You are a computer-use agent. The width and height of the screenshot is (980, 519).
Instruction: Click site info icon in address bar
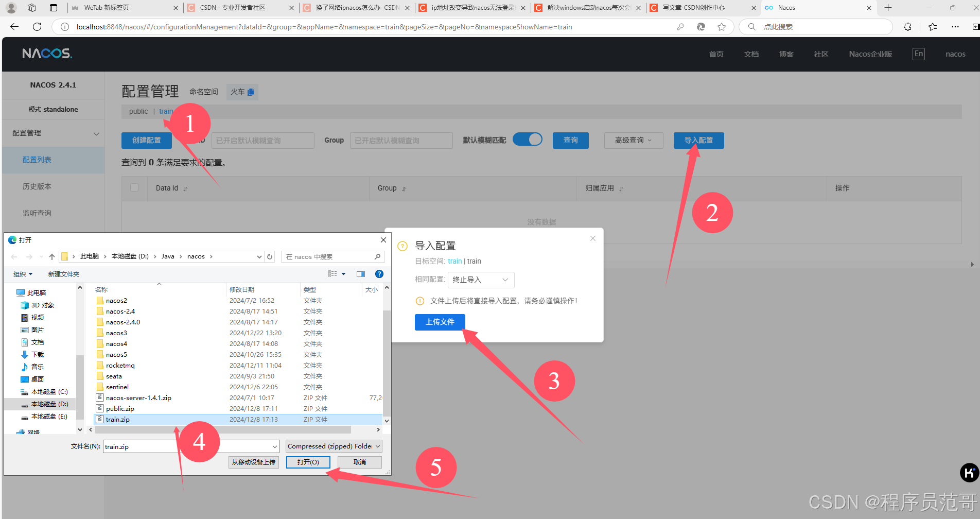65,27
